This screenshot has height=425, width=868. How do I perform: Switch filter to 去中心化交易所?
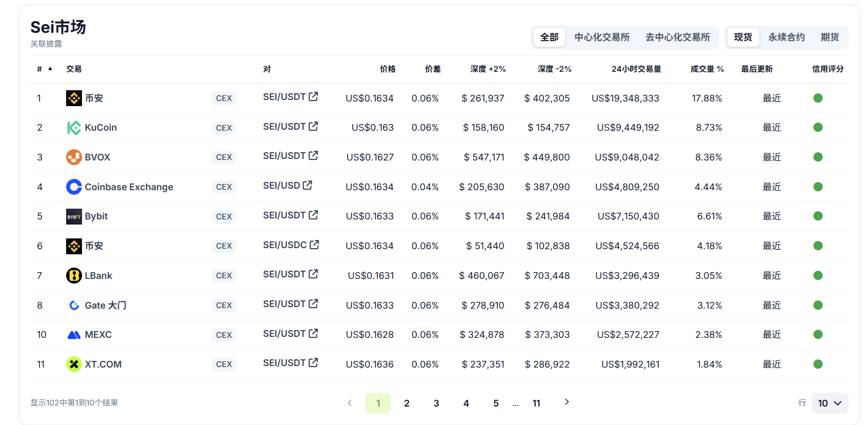coord(677,37)
